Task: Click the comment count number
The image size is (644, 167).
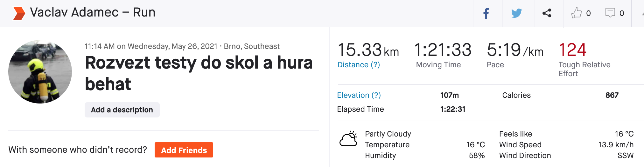Action: pyautogui.click(x=622, y=13)
